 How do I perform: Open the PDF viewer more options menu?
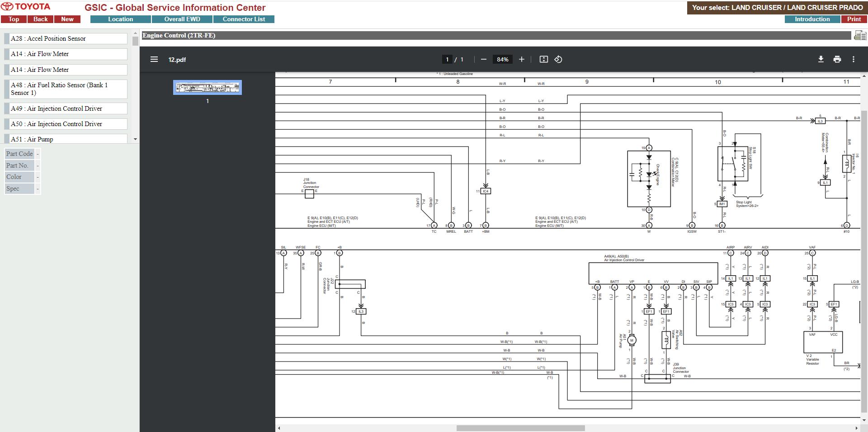coord(854,59)
